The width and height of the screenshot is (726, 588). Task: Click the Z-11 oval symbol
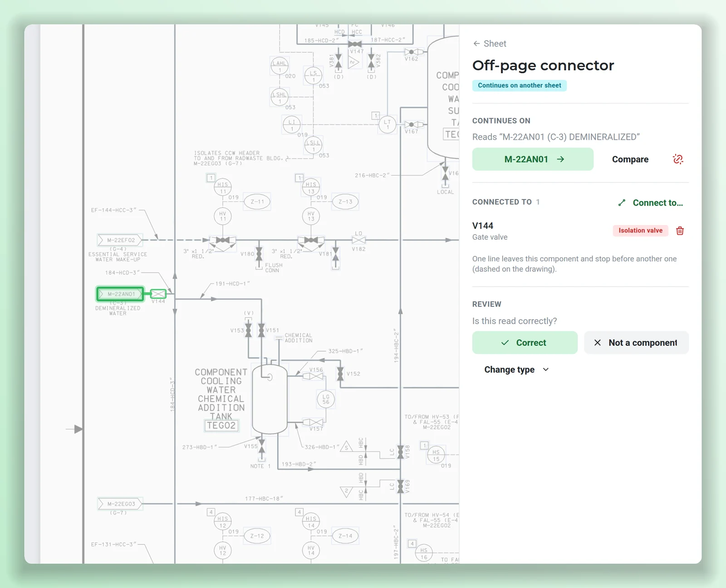point(257,202)
